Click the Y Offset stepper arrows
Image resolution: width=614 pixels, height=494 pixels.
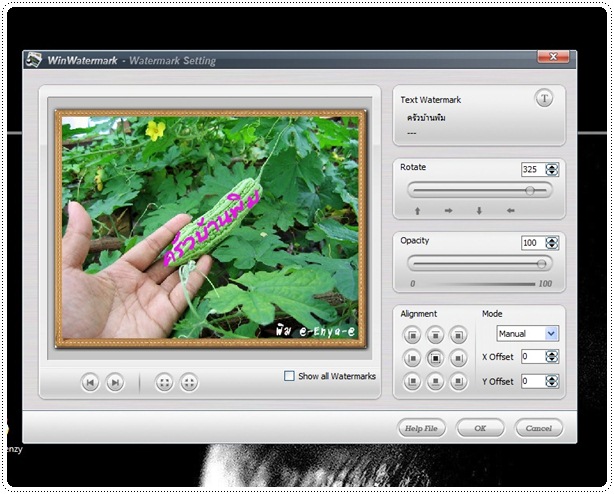pos(552,381)
